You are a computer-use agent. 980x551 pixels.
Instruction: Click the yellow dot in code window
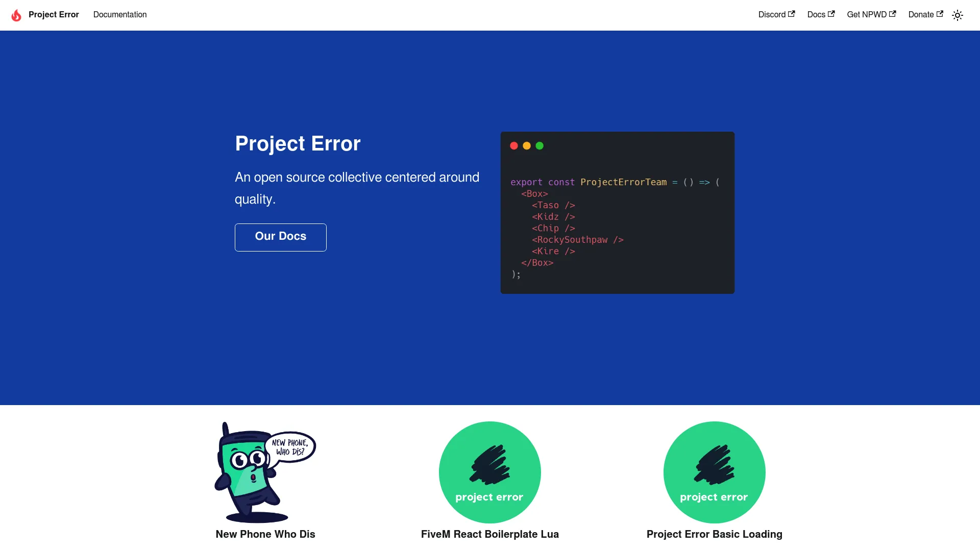coord(527,146)
